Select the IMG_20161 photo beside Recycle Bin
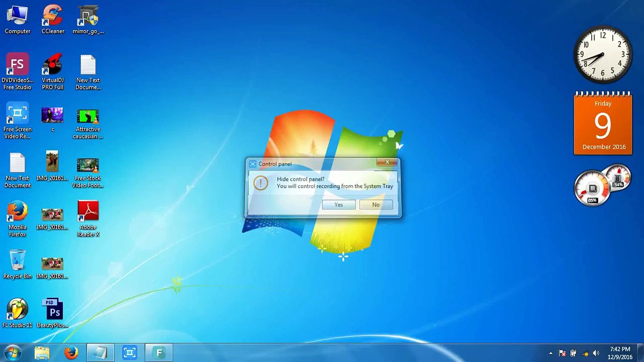The image size is (644, 362). [52, 267]
